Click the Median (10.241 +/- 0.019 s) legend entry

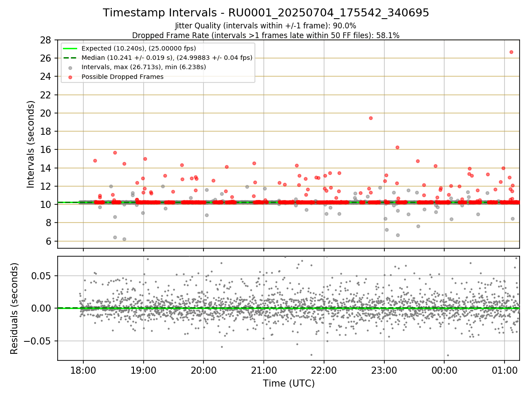point(167,58)
